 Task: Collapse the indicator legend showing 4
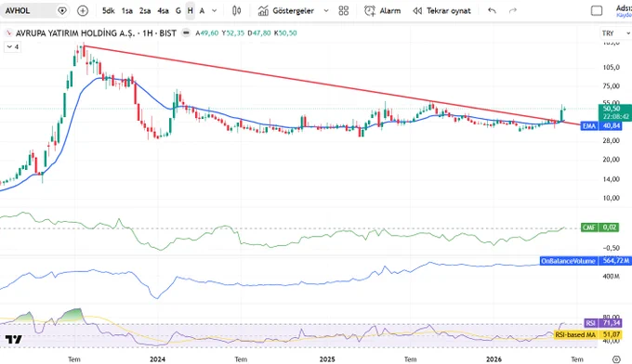click(x=12, y=47)
